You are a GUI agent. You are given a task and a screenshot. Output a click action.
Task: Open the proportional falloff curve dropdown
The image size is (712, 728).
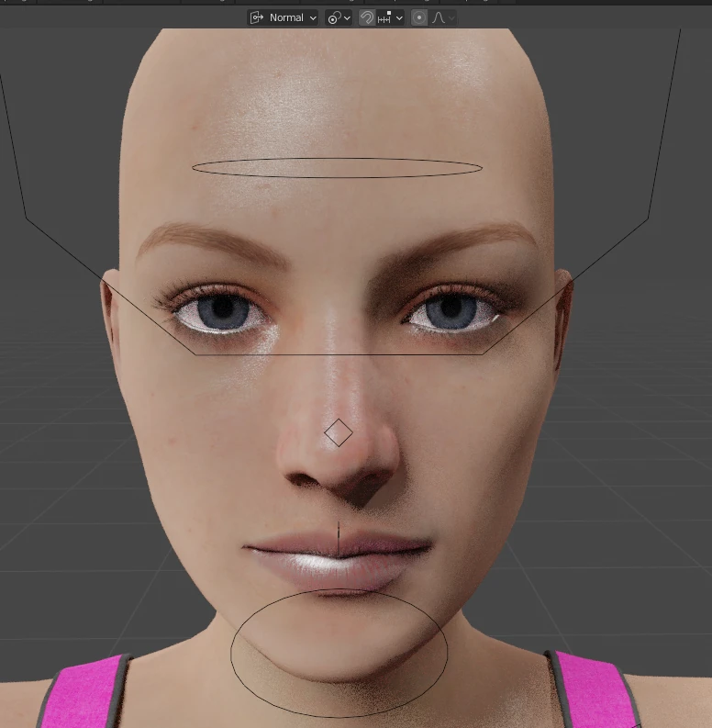443,18
